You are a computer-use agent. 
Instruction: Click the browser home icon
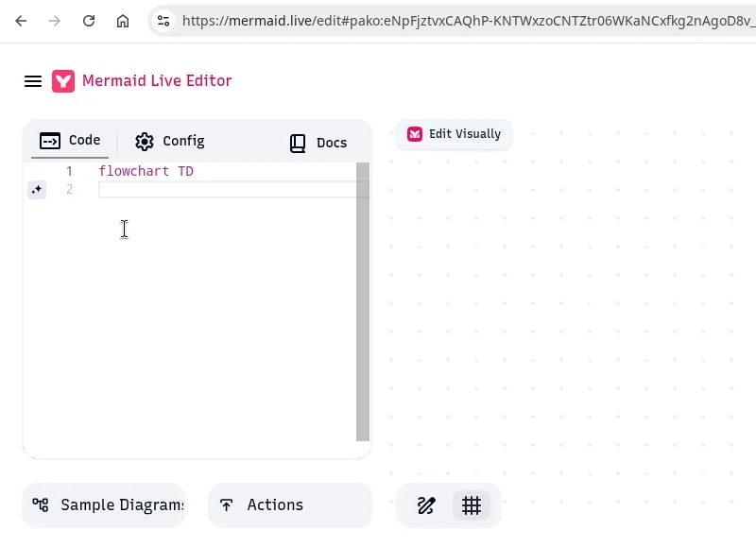click(x=123, y=21)
